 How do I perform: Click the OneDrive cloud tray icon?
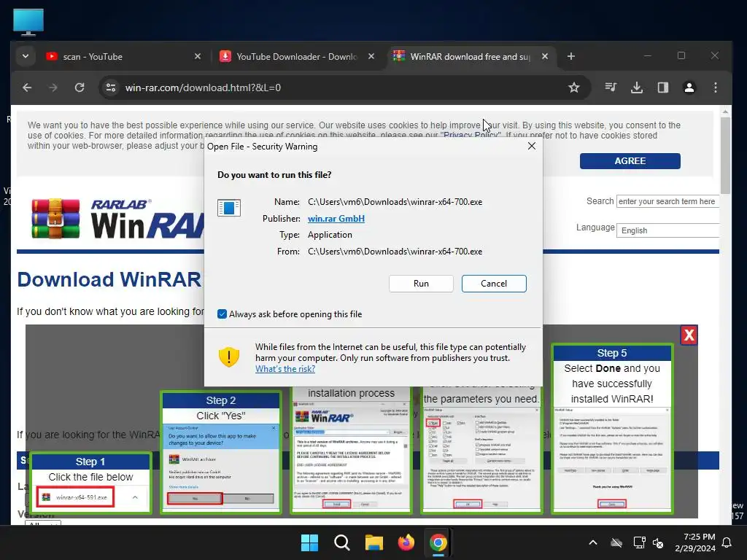pyautogui.click(x=616, y=542)
